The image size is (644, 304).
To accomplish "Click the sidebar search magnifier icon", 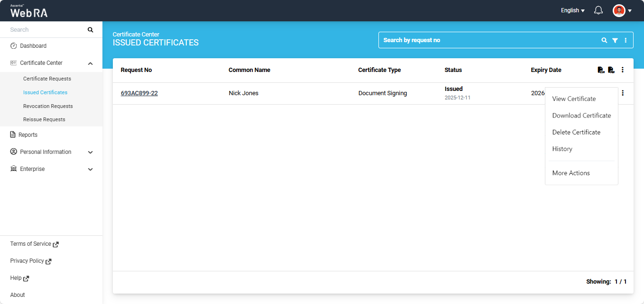I will pyautogui.click(x=91, y=30).
